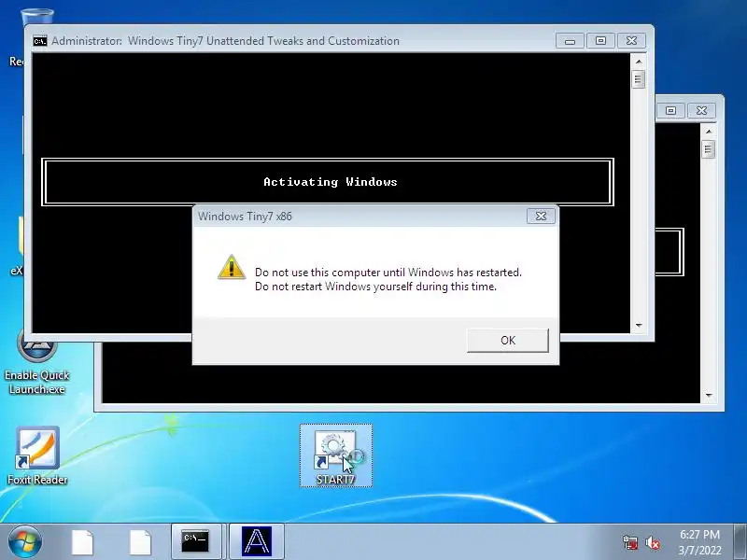The width and height of the screenshot is (747, 560).
Task: Click up arrow of background console scrollbar
Action: click(x=709, y=132)
